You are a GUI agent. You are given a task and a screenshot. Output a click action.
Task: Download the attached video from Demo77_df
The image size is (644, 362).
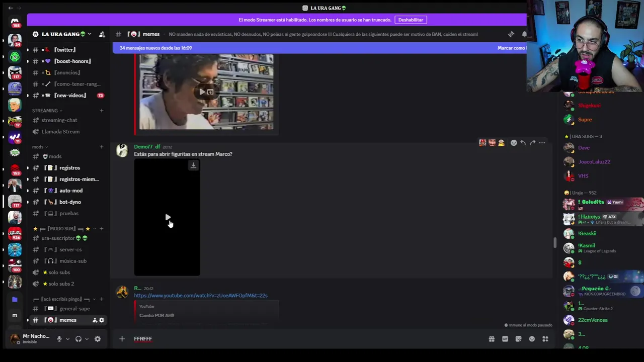(x=193, y=165)
